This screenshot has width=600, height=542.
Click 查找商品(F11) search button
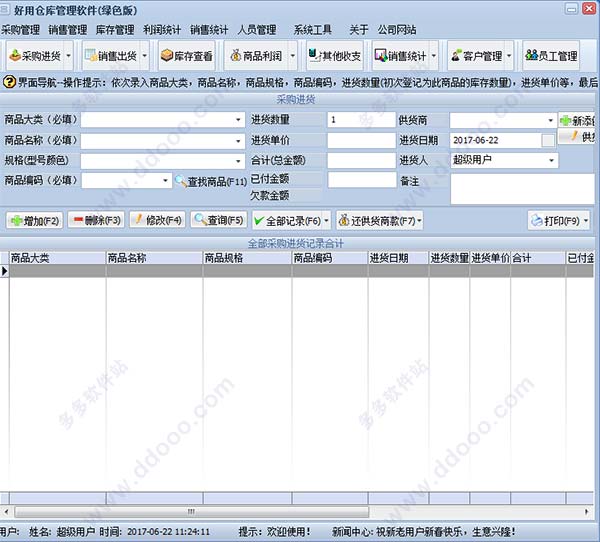pyautogui.click(x=211, y=181)
